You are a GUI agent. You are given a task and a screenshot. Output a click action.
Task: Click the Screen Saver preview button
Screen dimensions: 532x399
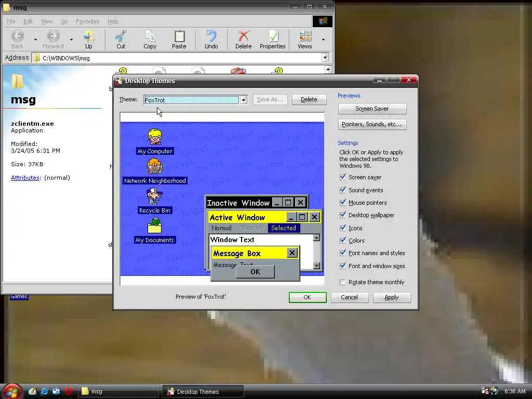click(x=372, y=109)
